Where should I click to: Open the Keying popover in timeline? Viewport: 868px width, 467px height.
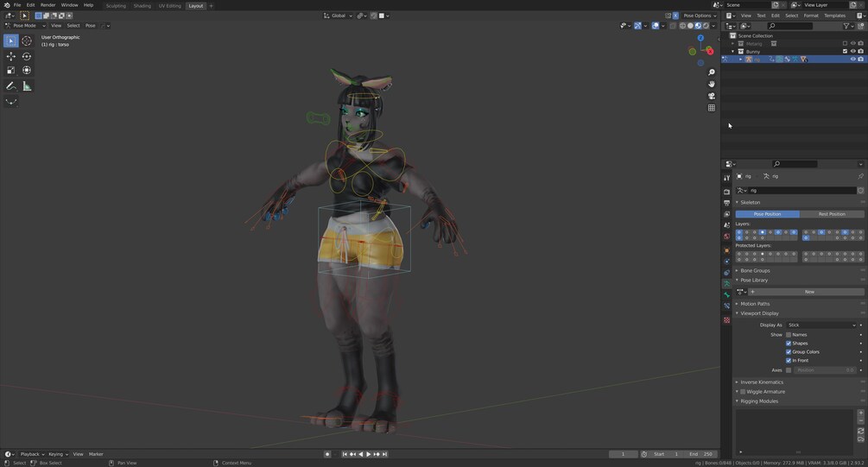(x=58, y=454)
